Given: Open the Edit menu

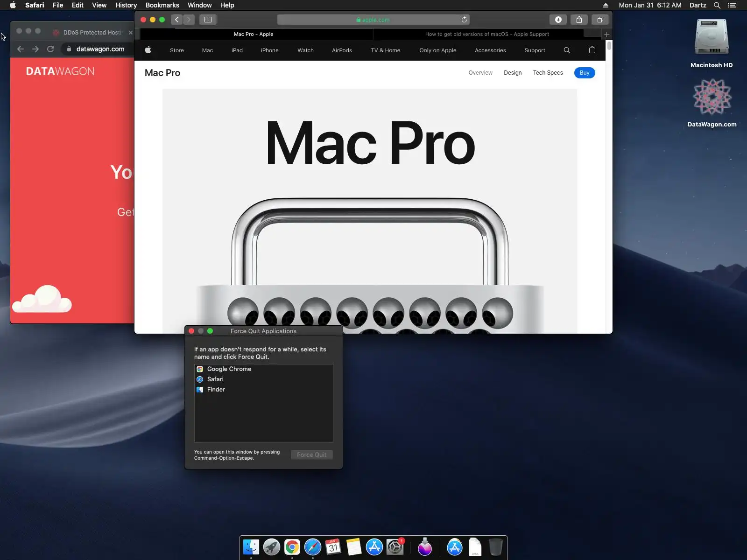Looking at the screenshot, I should pyautogui.click(x=78, y=5).
